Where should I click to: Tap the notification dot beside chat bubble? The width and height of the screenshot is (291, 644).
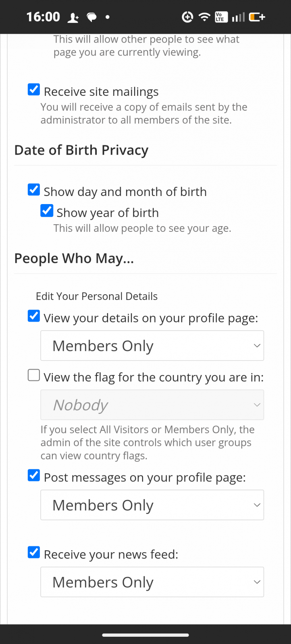(x=107, y=17)
